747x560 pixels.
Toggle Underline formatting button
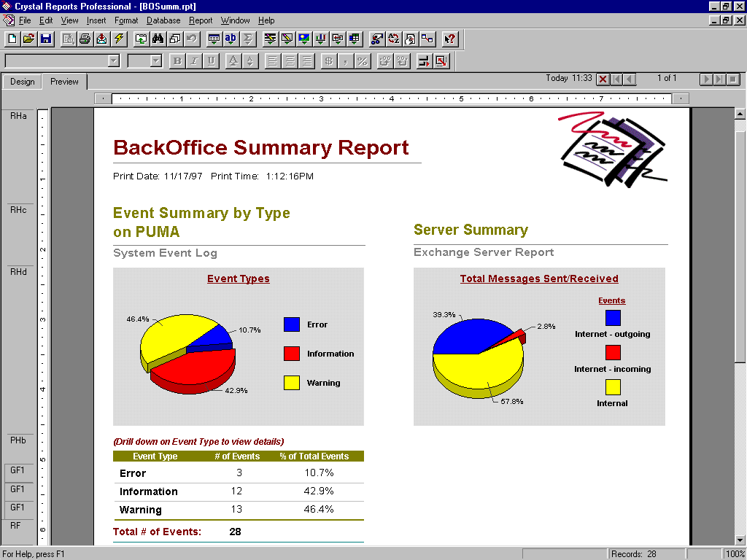coord(211,61)
